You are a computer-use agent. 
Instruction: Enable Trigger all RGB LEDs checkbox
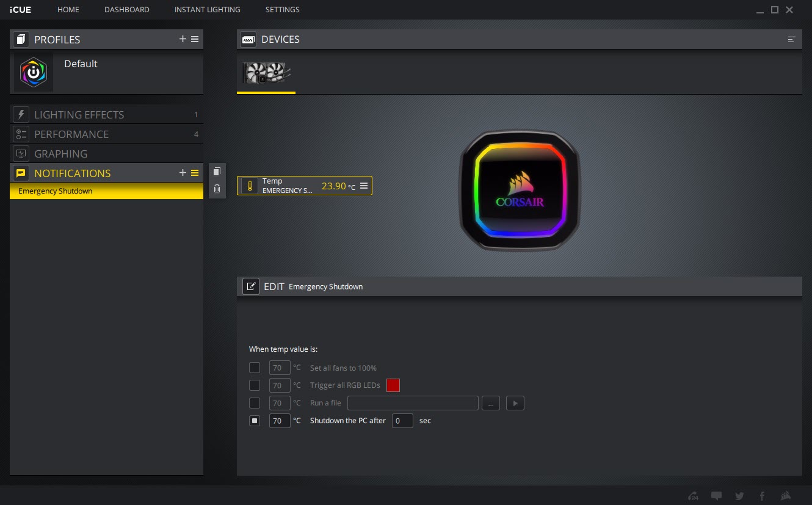(255, 385)
